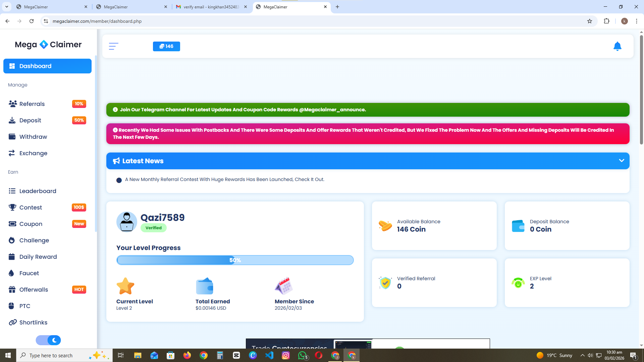
Task: Collapse the Latest News panel chevron
Action: (x=622, y=161)
